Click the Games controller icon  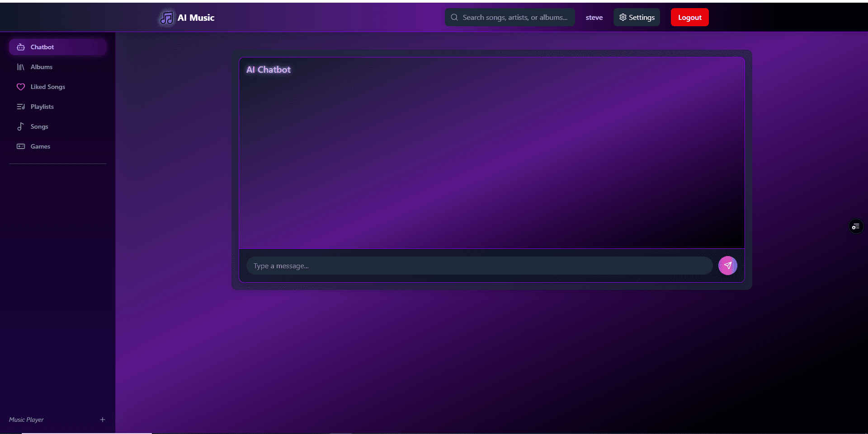coord(21,146)
